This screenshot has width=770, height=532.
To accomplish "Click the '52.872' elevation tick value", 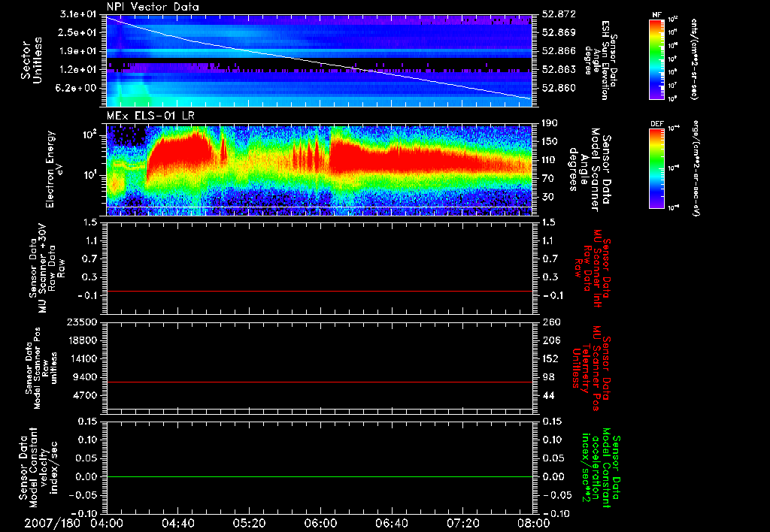I will click(559, 14).
